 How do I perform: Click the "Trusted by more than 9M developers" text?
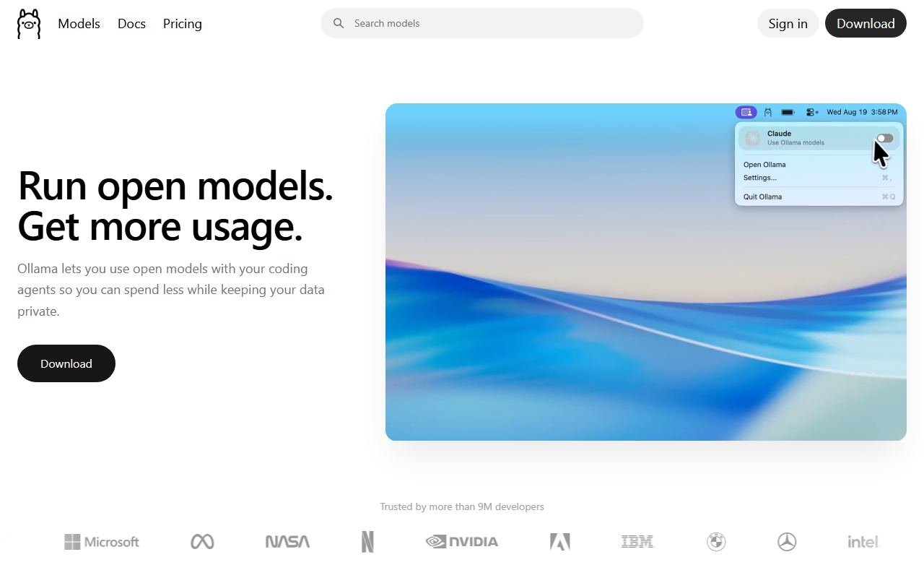tap(462, 506)
